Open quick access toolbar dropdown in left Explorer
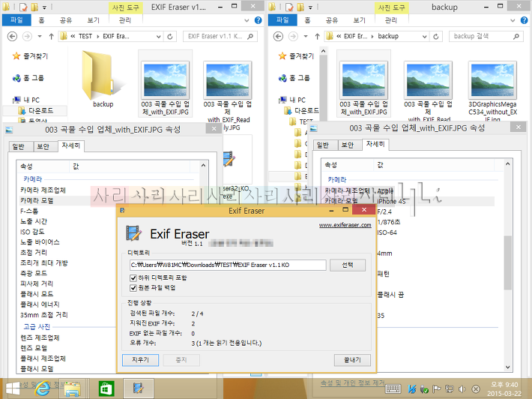Viewport: 532px width, 399px height. pyautogui.click(x=44, y=7)
